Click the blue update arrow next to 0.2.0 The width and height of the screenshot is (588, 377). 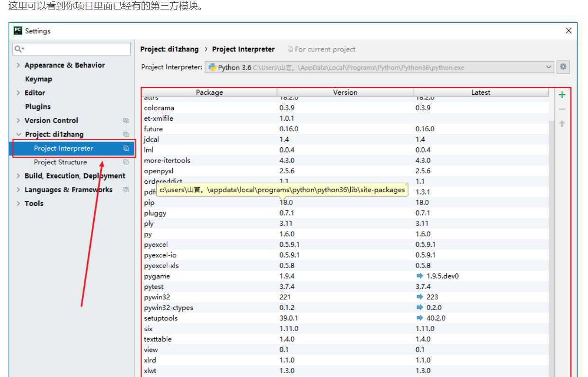[419, 307]
